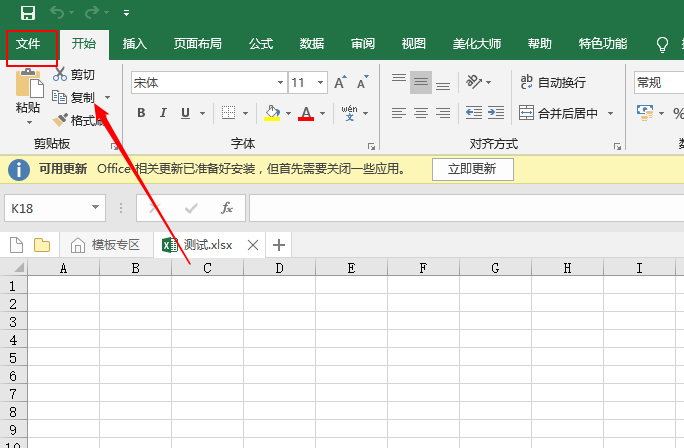Toggle Underline formatting
Screen dimensions: 684x448
point(185,113)
